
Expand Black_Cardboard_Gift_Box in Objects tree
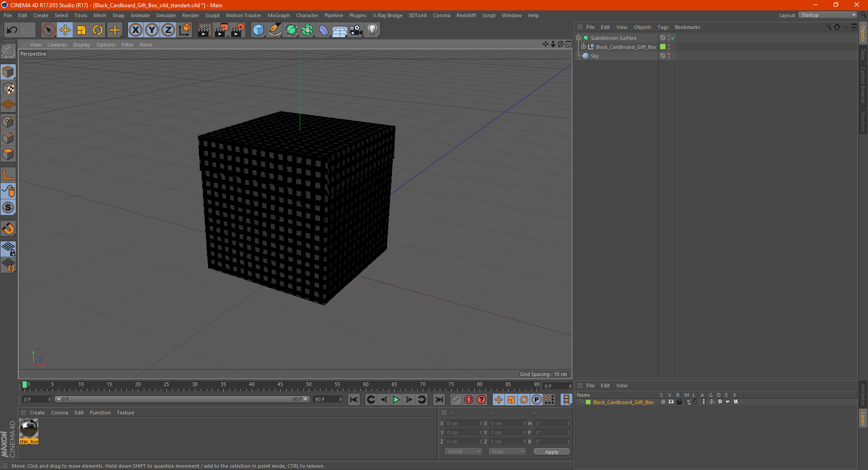click(x=584, y=47)
